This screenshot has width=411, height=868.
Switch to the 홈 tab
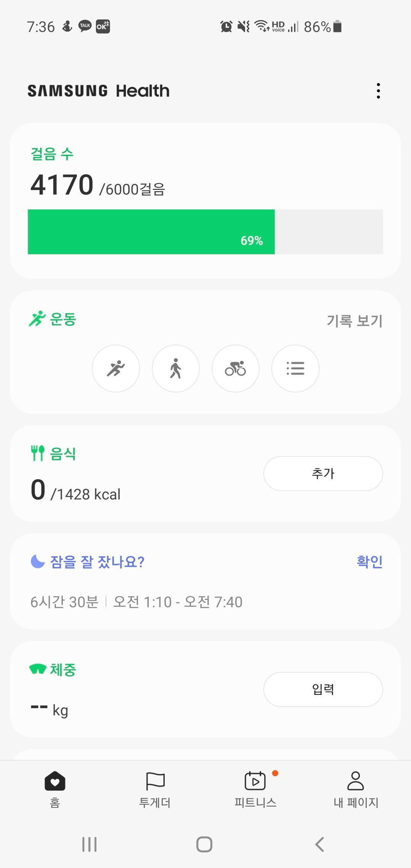(55, 789)
